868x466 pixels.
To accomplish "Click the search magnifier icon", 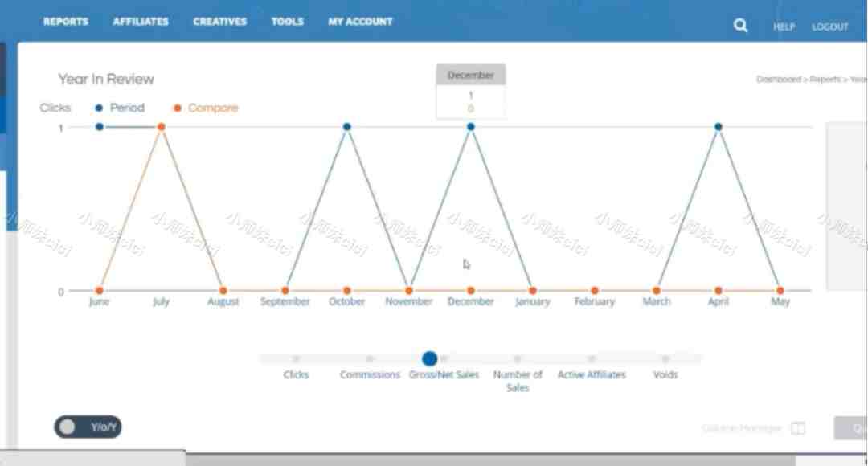I will coord(740,26).
